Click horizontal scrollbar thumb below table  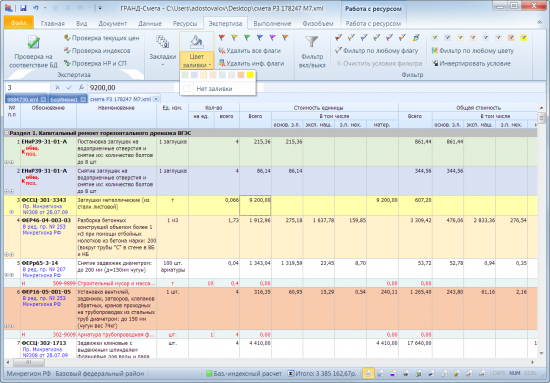pos(29,362)
